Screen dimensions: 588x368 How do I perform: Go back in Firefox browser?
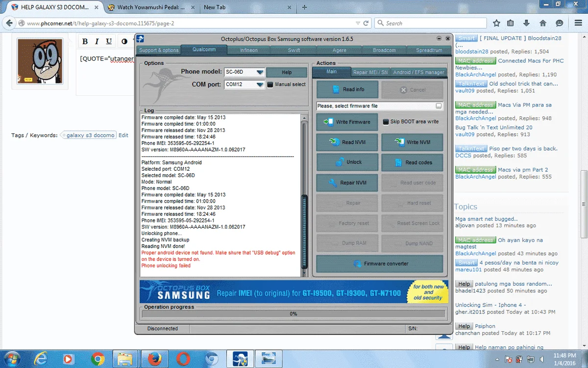point(9,23)
